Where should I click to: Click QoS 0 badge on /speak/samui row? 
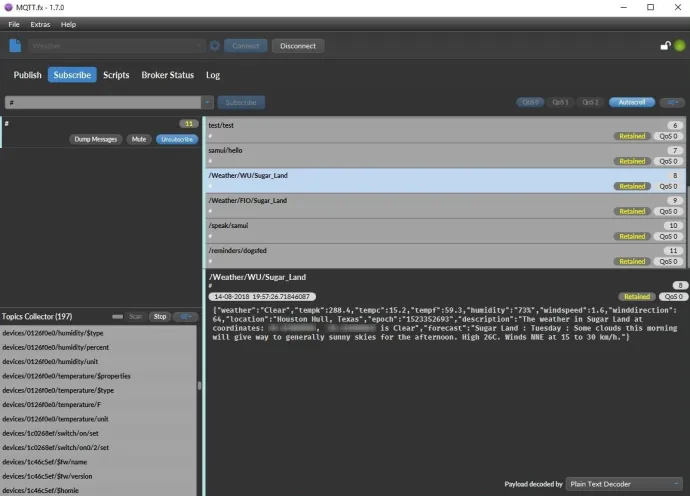click(x=668, y=237)
